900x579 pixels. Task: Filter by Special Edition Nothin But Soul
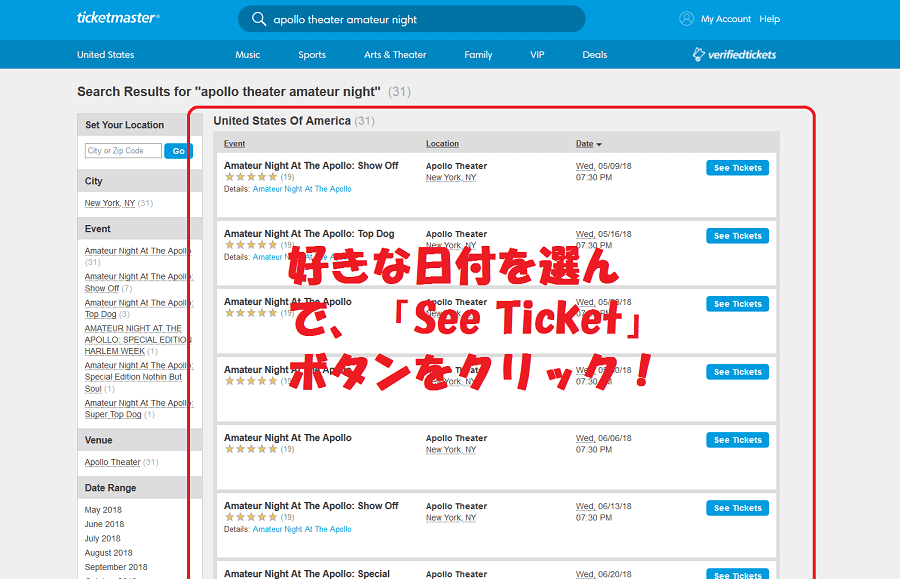coord(138,377)
